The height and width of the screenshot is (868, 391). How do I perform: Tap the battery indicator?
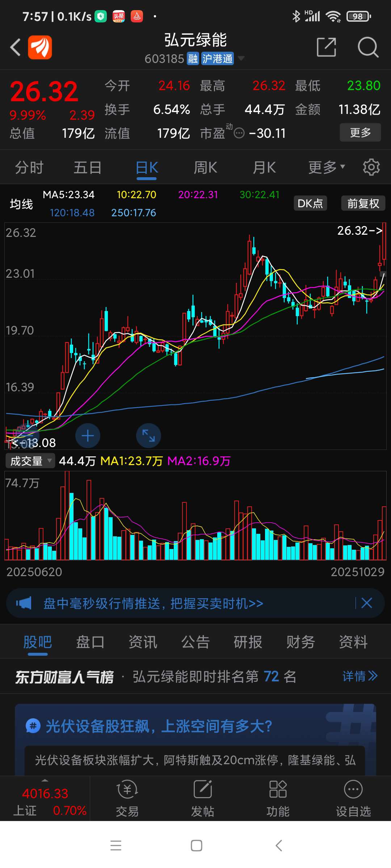(x=358, y=16)
